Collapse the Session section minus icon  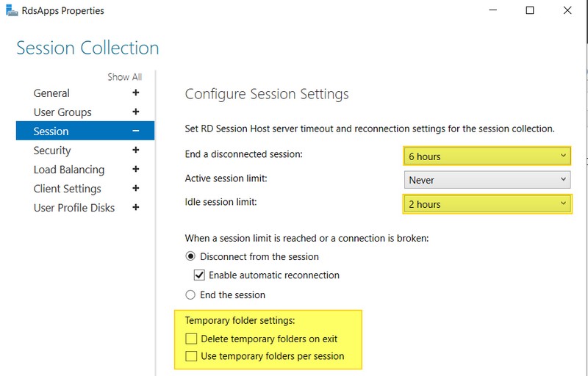coord(135,131)
